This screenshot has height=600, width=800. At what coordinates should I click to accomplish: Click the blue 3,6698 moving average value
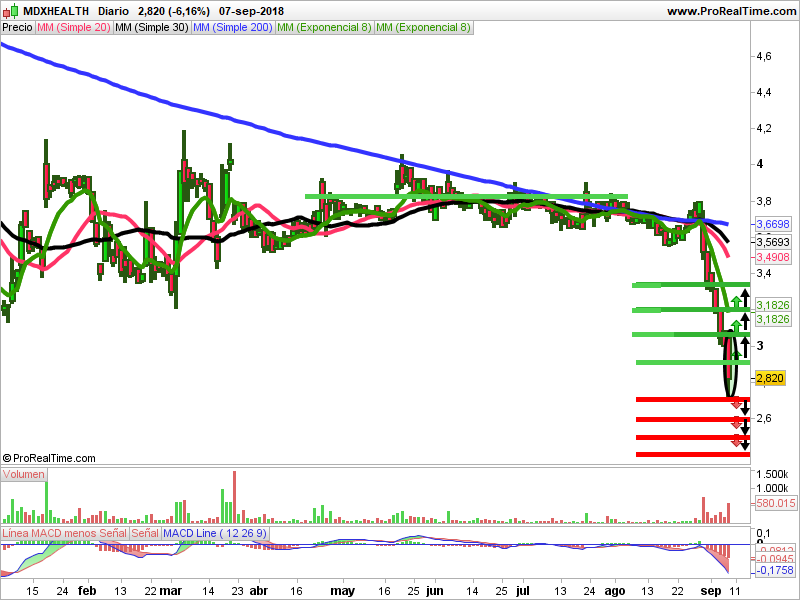pos(773,224)
